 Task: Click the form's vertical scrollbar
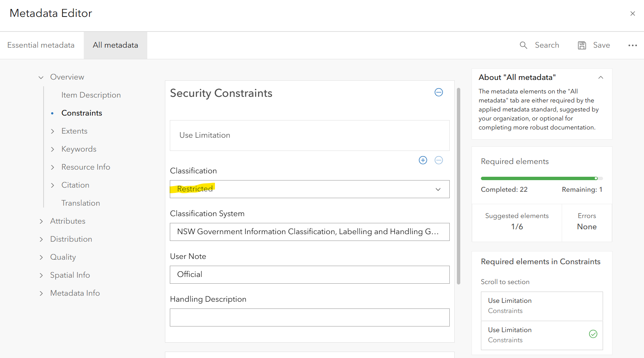458,186
